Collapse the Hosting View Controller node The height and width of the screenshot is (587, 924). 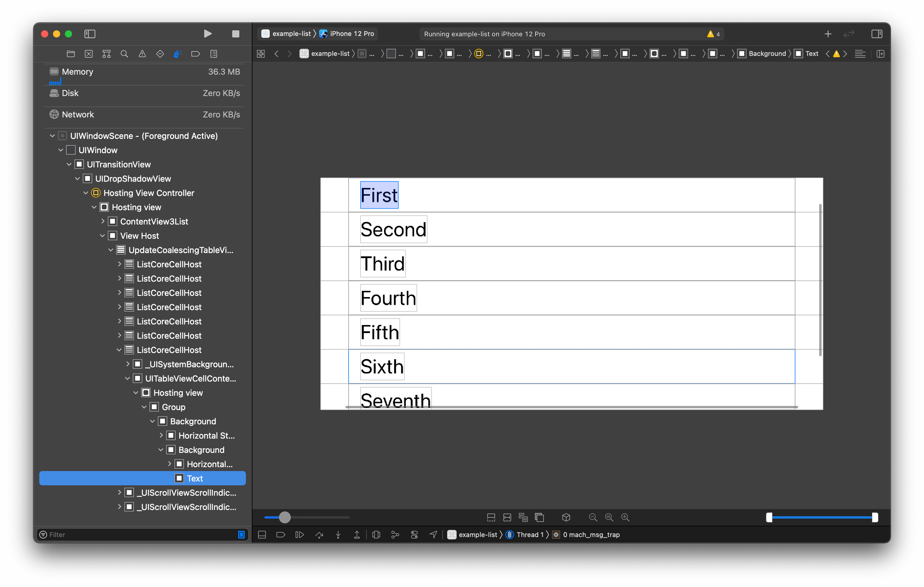86,193
